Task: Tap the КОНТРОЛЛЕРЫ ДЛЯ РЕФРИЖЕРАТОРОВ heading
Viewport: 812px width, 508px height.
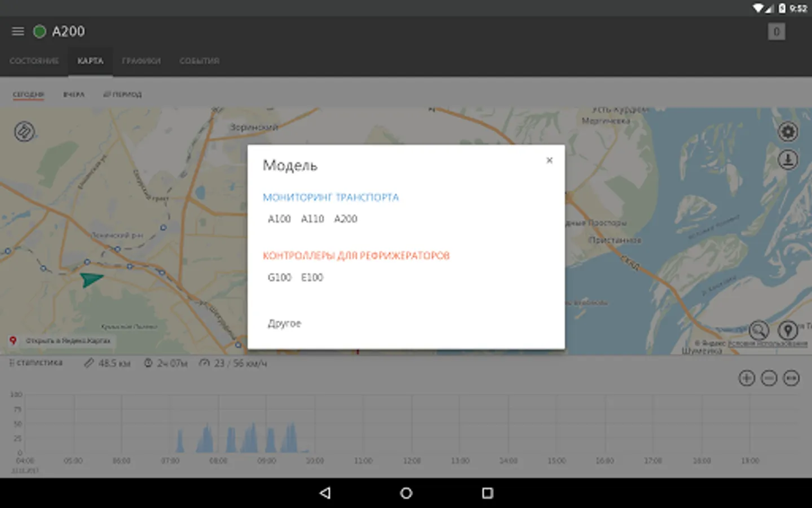Action: pyautogui.click(x=356, y=256)
